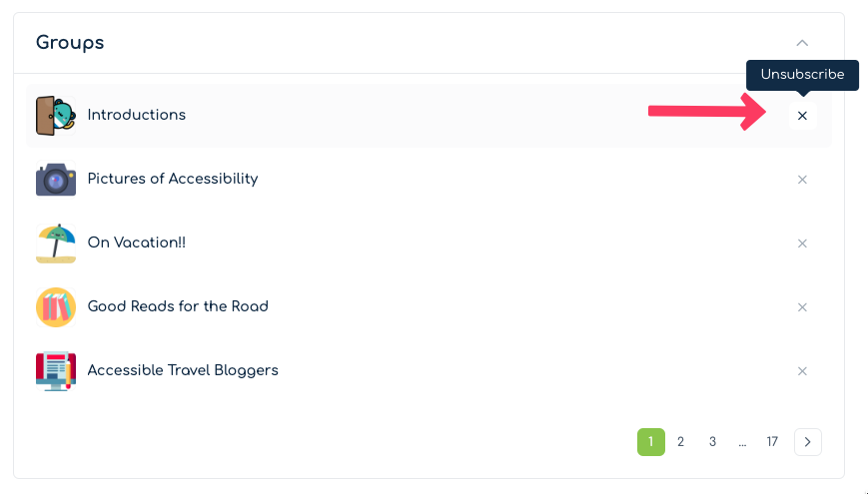Go to page 2 of groups
Image resolution: width=868 pixels, height=494 pixels.
680,442
